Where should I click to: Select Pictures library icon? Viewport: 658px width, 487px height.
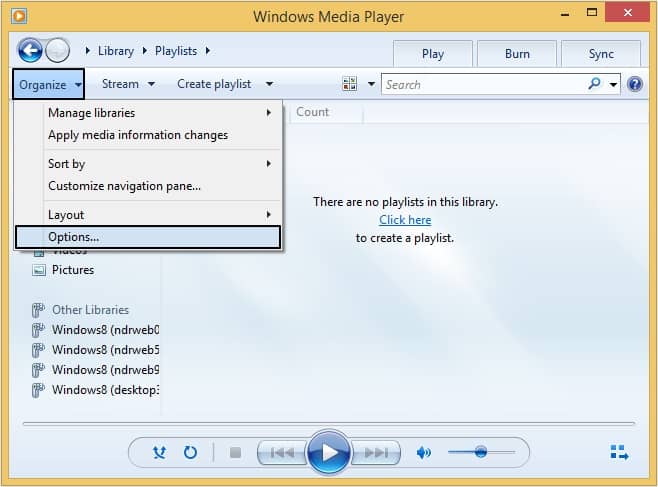pyautogui.click(x=39, y=270)
